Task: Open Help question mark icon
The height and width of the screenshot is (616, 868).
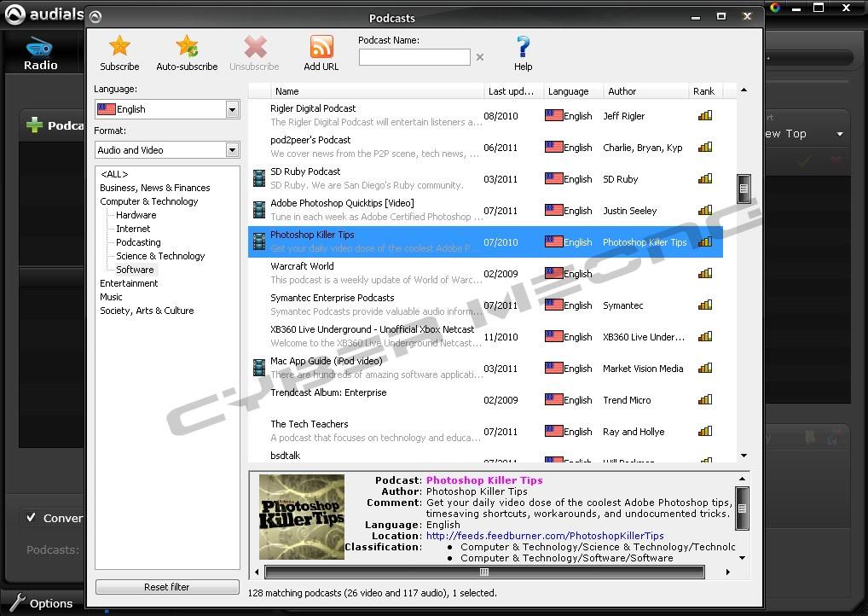Action: (523, 47)
